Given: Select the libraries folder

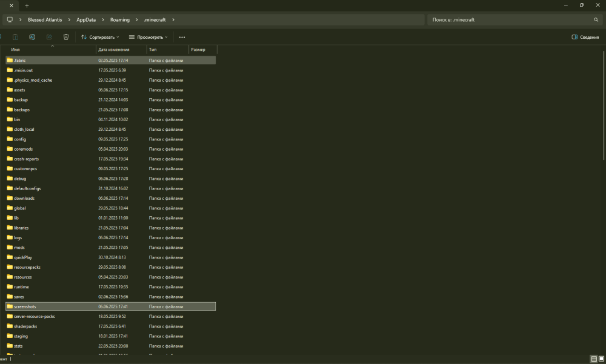Looking at the screenshot, I should click(110, 228).
